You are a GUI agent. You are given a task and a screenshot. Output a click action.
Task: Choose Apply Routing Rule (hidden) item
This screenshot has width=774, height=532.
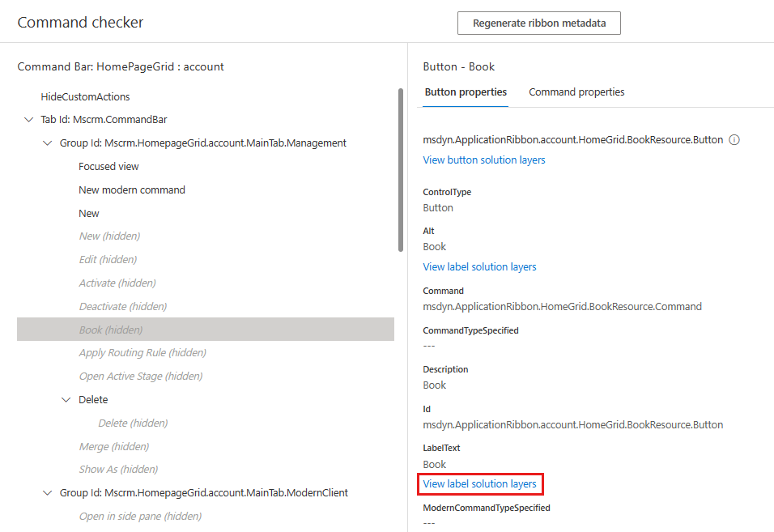click(142, 353)
